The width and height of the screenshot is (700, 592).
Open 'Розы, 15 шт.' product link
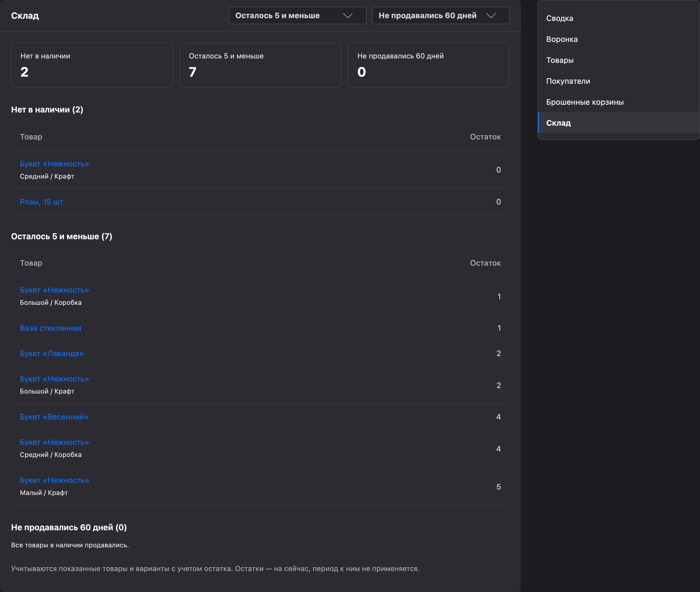coord(42,202)
